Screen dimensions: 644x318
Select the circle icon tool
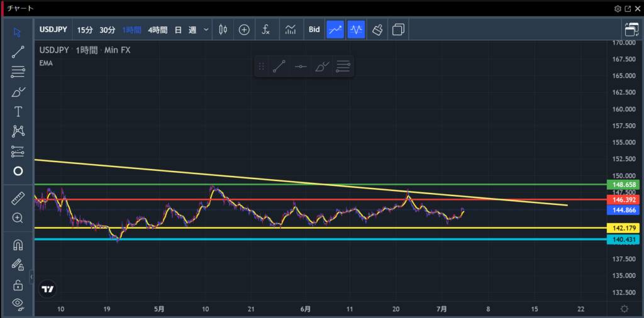(18, 171)
